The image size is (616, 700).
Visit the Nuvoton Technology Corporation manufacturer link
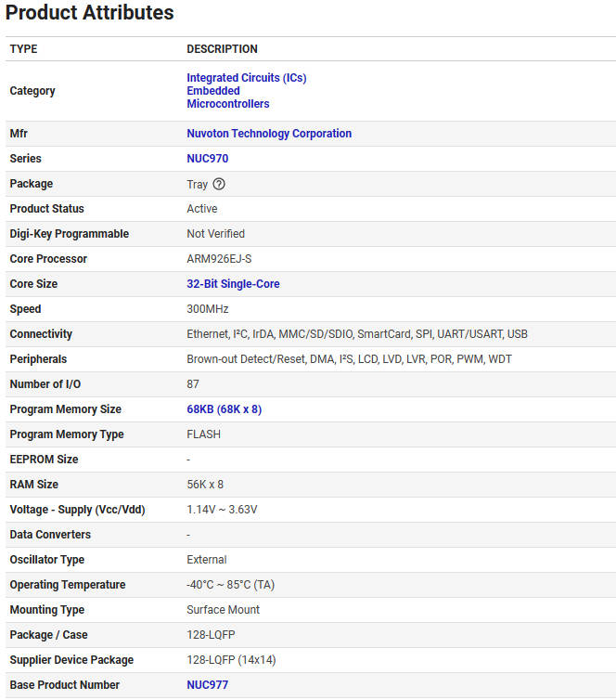click(269, 134)
